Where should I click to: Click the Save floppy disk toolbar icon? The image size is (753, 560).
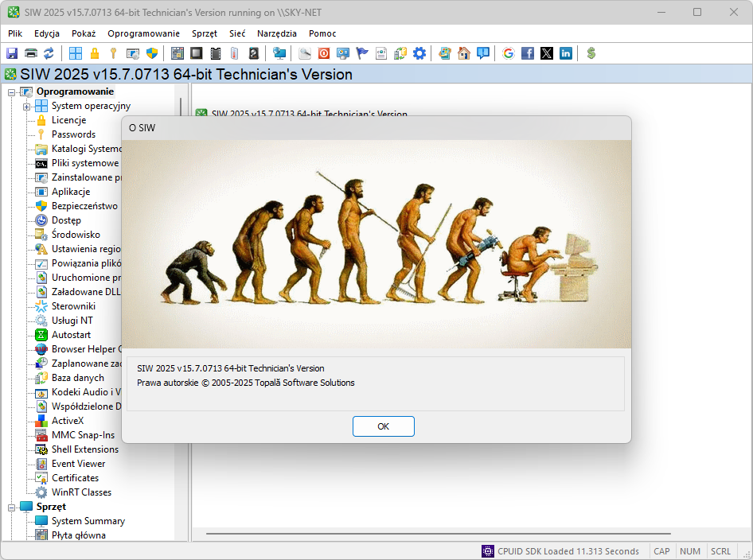click(12, 53)
